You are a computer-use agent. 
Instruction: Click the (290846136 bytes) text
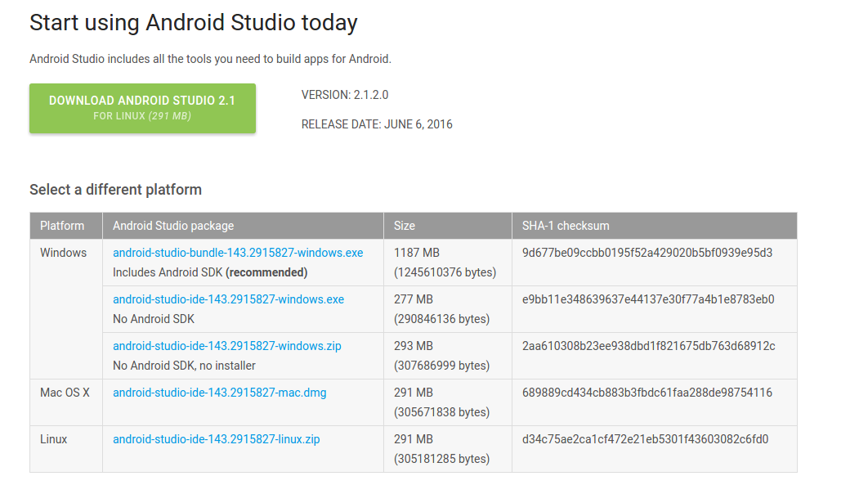pos(441,319)
